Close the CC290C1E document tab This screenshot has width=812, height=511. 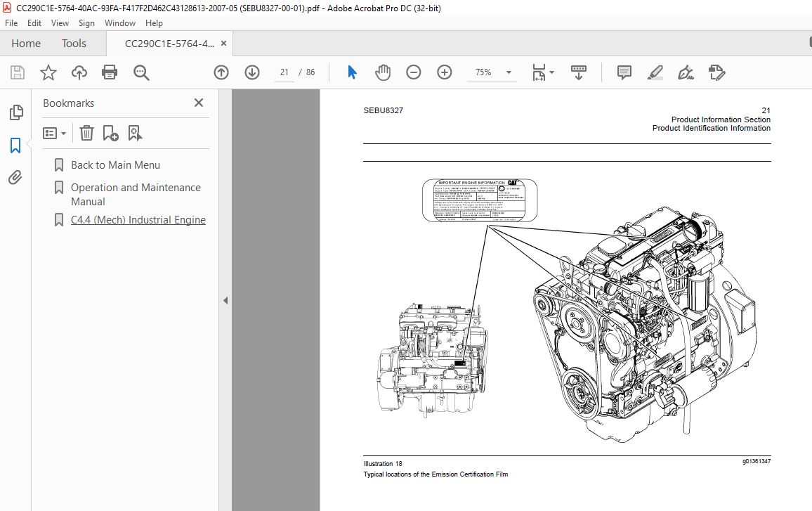click(223, 44)
